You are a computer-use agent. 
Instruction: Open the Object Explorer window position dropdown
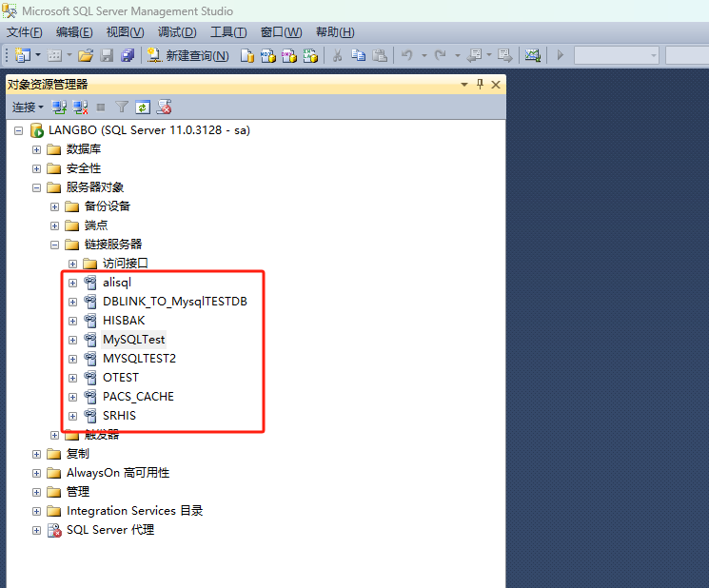coord(463,85)
